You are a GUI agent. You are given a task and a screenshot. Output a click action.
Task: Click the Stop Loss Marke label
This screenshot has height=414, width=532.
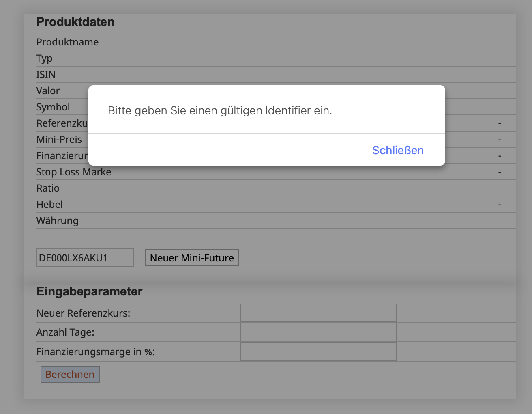[74, 172]
